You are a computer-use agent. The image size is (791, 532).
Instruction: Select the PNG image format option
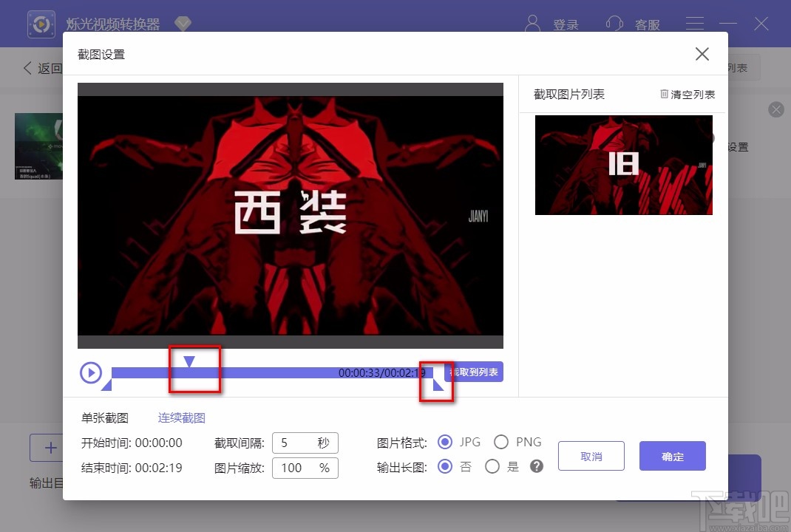(x=500, y=441)
